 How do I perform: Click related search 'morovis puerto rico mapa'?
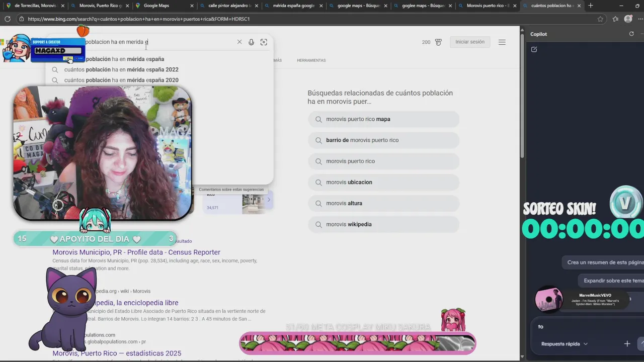click(383, 119)
